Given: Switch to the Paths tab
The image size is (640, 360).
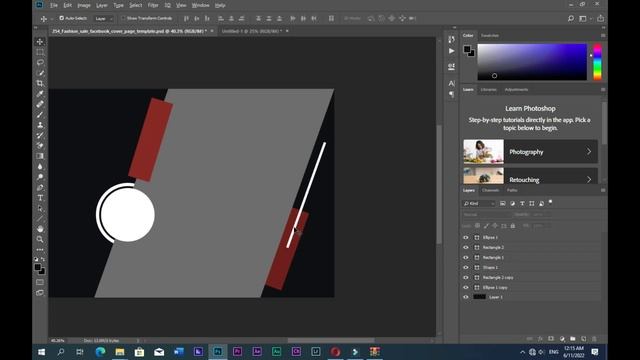Looking at the screenshot, I should click(x=512, y=190).
